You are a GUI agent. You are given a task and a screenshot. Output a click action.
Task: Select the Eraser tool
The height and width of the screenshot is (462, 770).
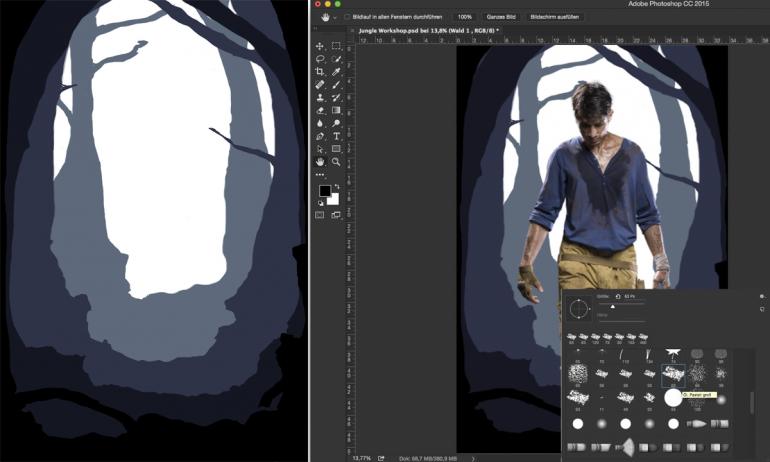coord(320,110)
